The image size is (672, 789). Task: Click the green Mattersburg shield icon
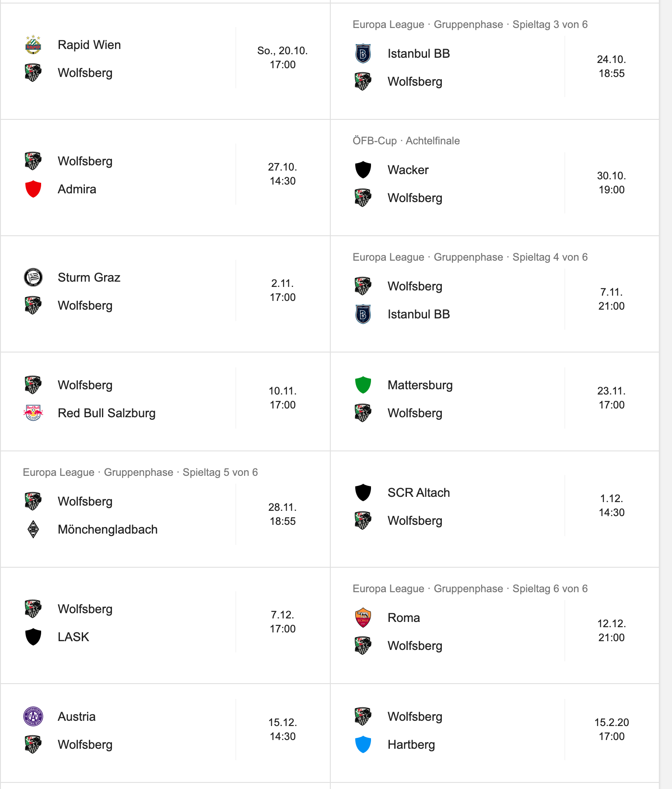pyautogui.click(x=363, y=385)
